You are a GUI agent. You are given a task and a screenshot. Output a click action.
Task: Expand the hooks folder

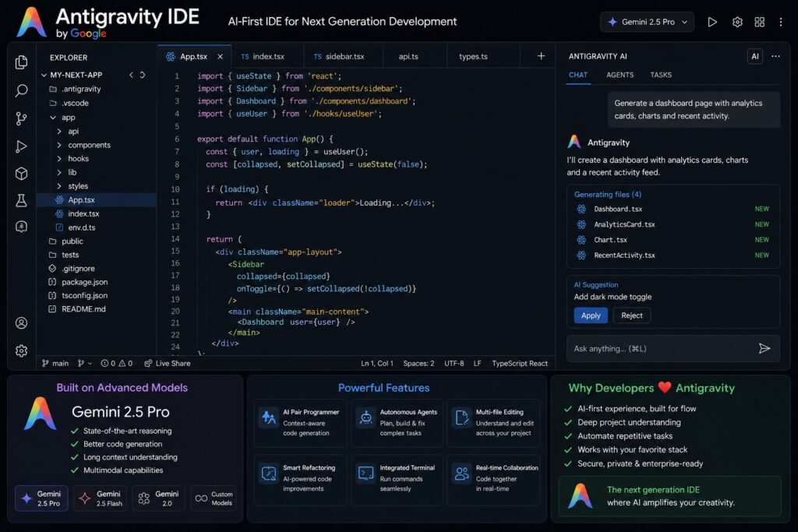tap(59, 159)
